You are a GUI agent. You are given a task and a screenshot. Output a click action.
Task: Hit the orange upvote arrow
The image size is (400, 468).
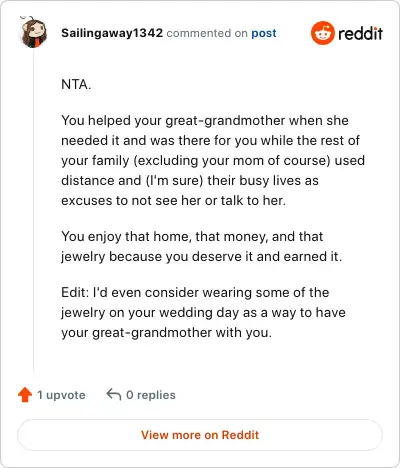(x=25, y=395)
